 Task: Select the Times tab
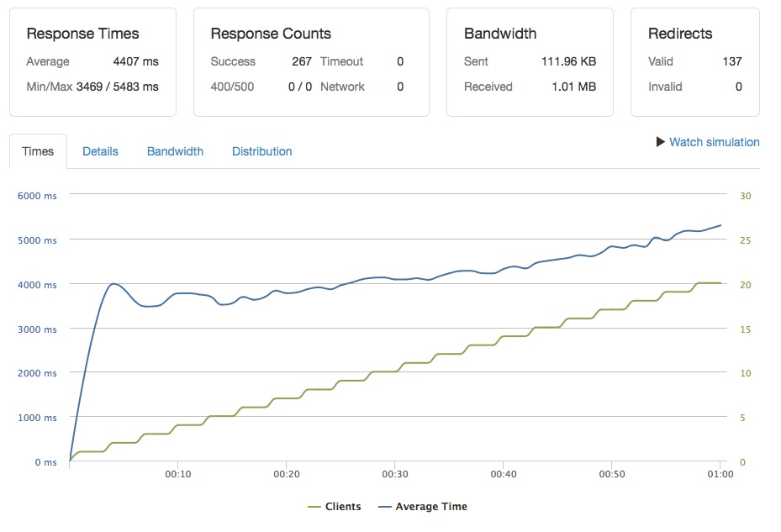[x=38, y=151]
